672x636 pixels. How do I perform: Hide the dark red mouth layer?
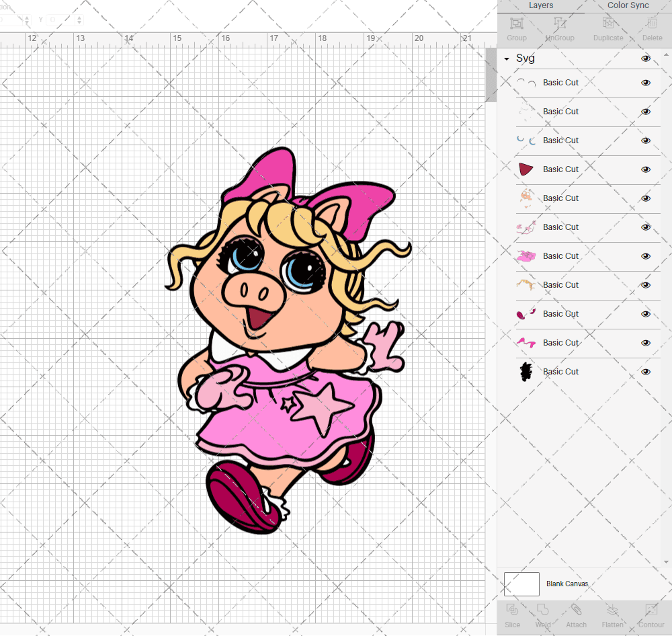[645, 169]
